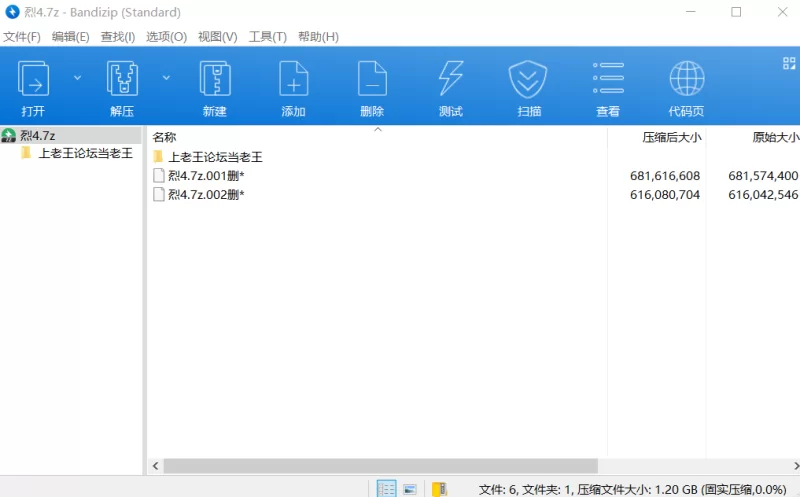The height and width of the screenshot is (497, 800).
Task: Click the Add (添加) file icon
Action: pyautogui.click(x=293, y=78)
